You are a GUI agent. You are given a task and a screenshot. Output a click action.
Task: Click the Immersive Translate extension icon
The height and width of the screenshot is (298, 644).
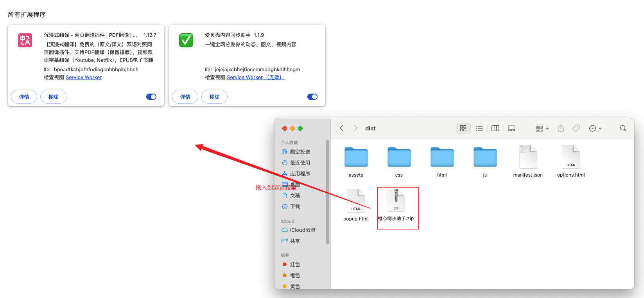tap(25, 40)
